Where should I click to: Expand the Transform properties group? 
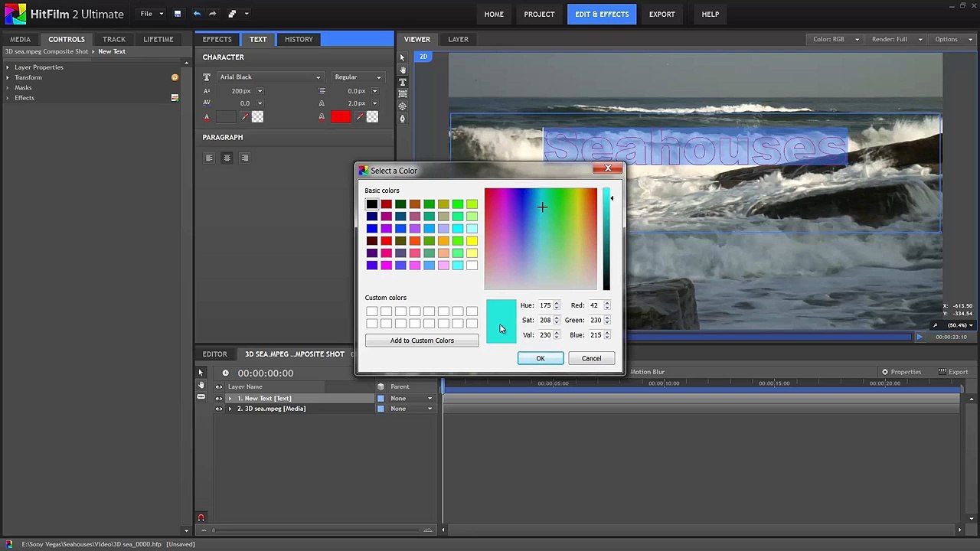(8, 77)
